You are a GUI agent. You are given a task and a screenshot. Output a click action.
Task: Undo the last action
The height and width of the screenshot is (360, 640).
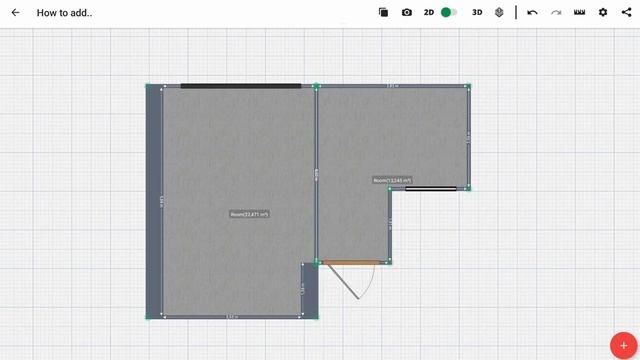(x=532, y=13)
